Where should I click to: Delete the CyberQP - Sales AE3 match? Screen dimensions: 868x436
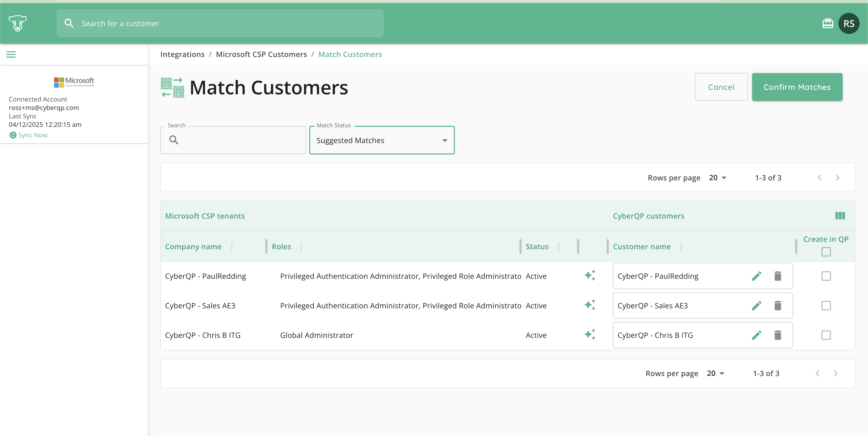[x=778, y=306]
